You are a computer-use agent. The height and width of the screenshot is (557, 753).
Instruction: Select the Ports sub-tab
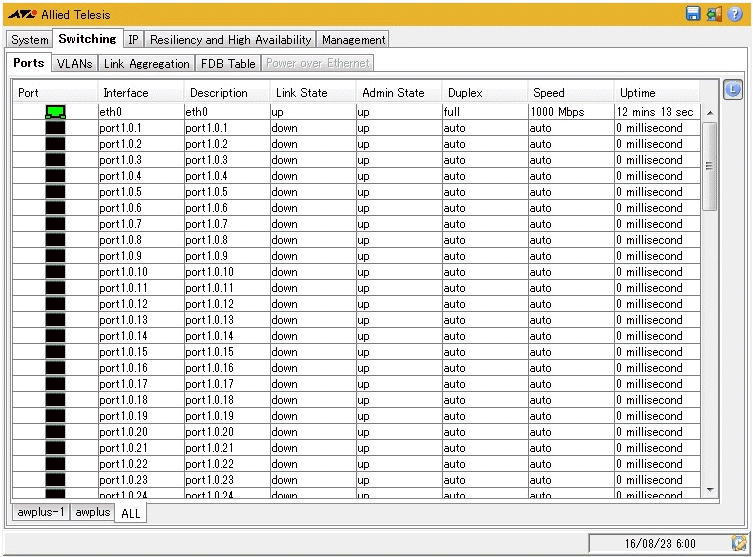29,63
